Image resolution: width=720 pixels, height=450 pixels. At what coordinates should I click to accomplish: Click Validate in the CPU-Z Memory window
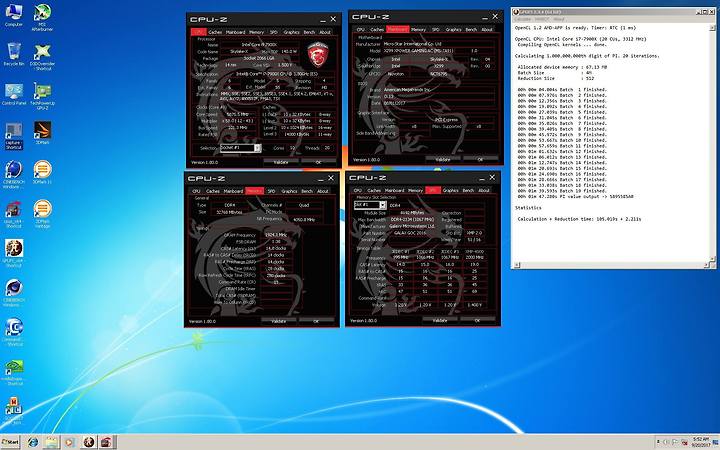(279, 321)
